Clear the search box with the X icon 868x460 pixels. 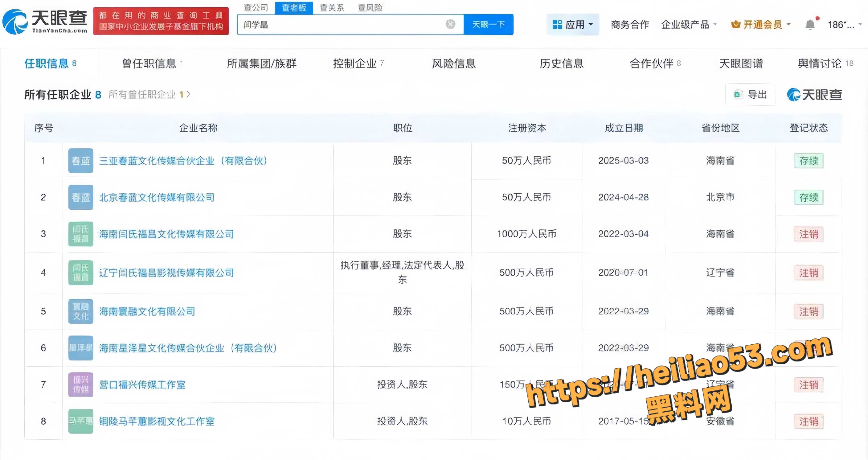point(450,24)
